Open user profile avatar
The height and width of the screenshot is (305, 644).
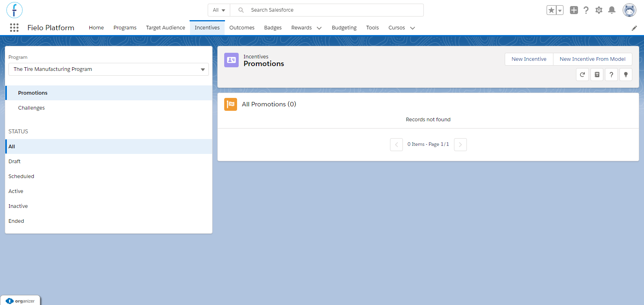[x=630, y=10]
